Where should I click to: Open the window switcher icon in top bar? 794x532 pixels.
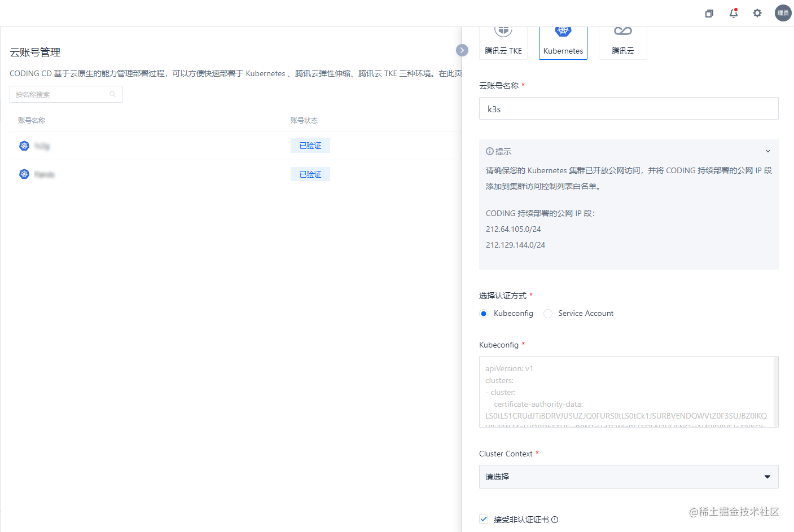point(709,13)
